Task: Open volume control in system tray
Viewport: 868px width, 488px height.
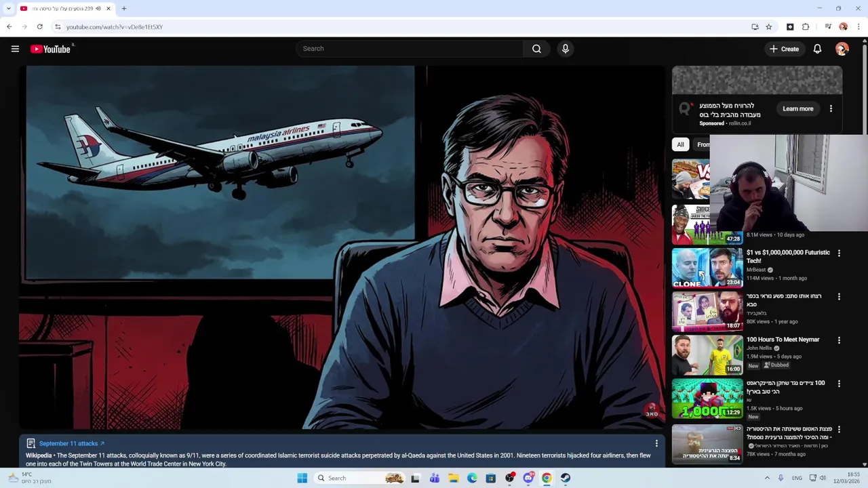Action: coord(823,478)
